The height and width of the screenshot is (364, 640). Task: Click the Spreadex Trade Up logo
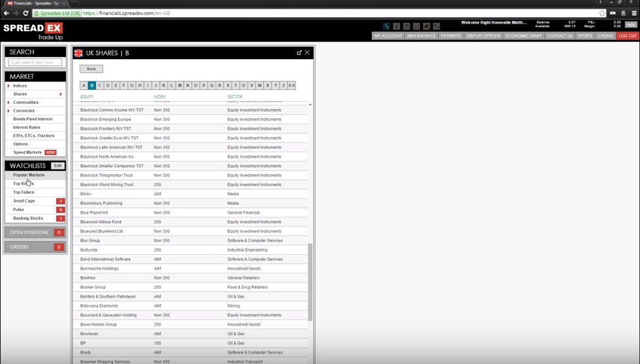point(33,32)
